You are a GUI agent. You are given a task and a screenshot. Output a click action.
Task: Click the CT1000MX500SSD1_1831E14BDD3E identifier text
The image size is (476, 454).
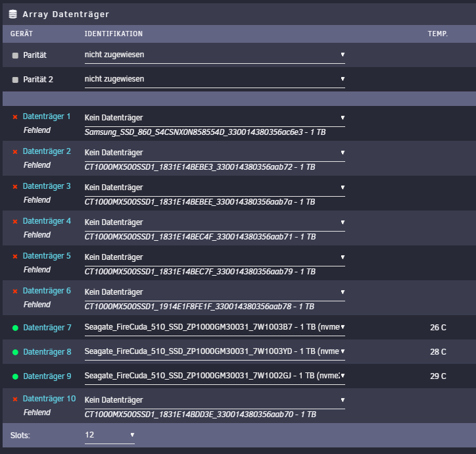click(201, 415)
